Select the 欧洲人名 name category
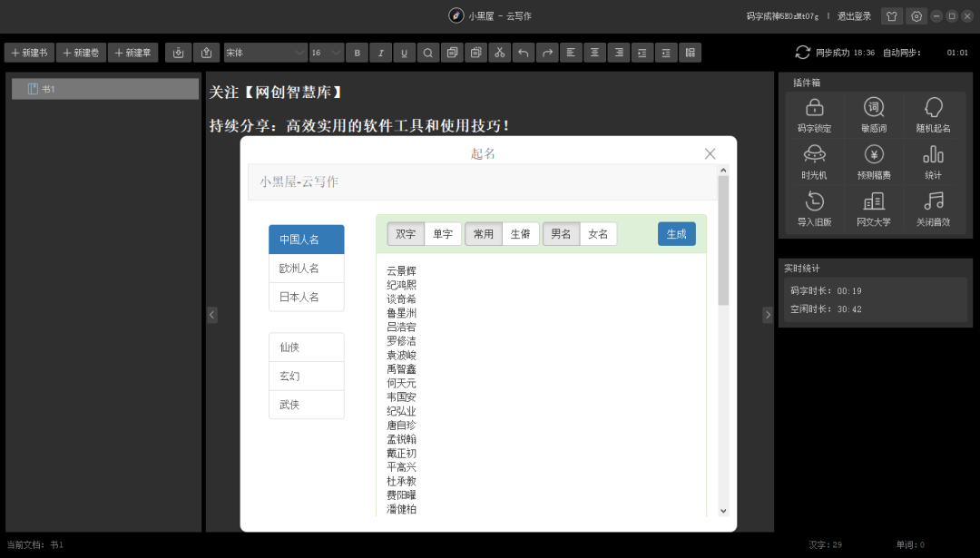 click(x=306, y=268)
